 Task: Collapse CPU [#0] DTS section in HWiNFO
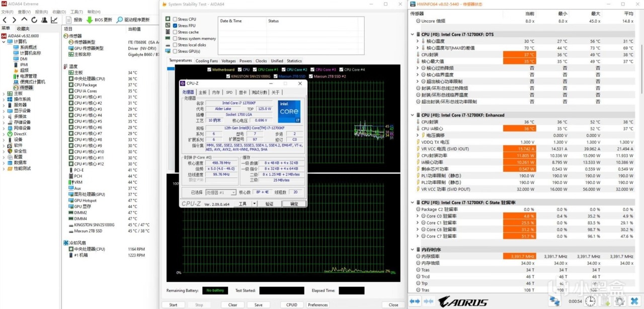point(413,35)
